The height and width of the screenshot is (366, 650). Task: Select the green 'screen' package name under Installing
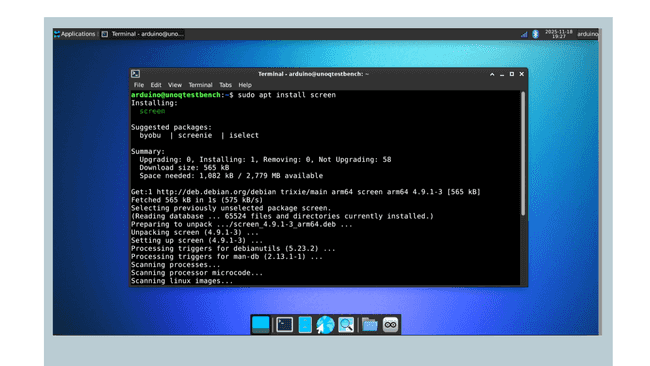(x=152, y=111)
